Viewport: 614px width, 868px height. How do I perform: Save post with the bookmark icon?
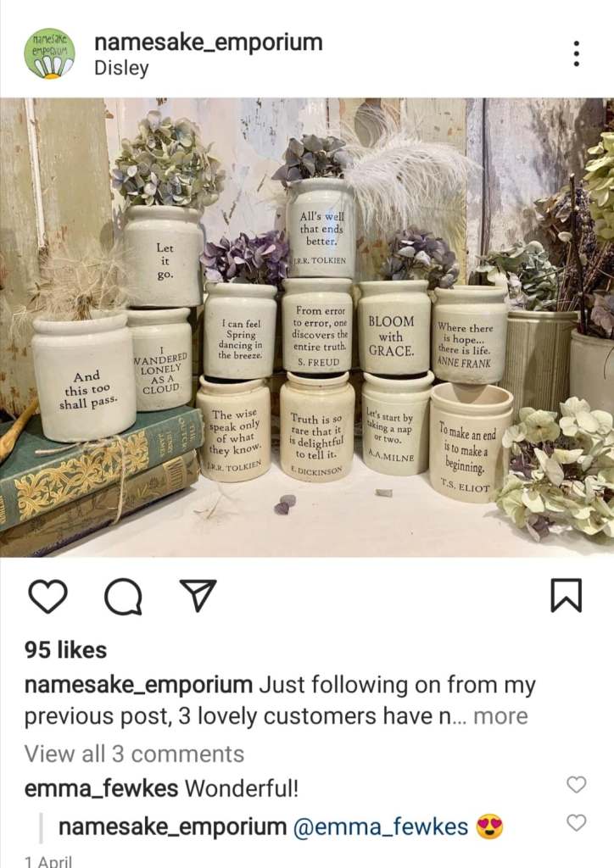click(567, 595)
